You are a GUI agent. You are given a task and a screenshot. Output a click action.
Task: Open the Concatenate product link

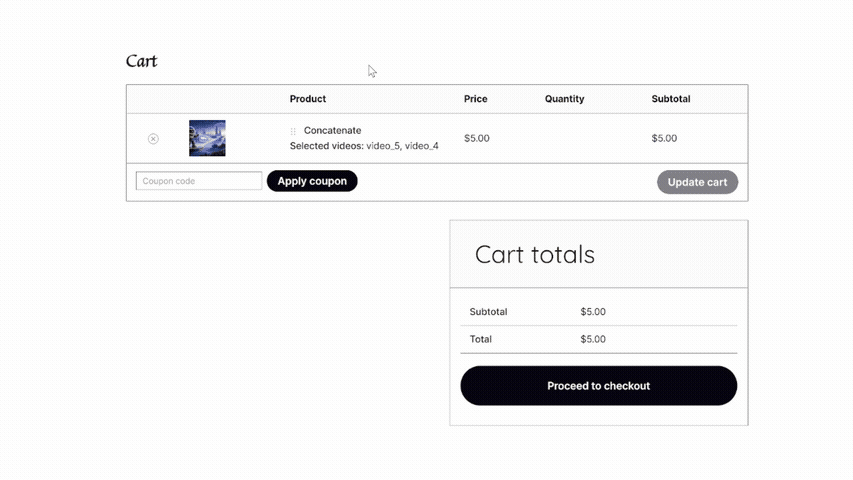click(x=332, y=130)
